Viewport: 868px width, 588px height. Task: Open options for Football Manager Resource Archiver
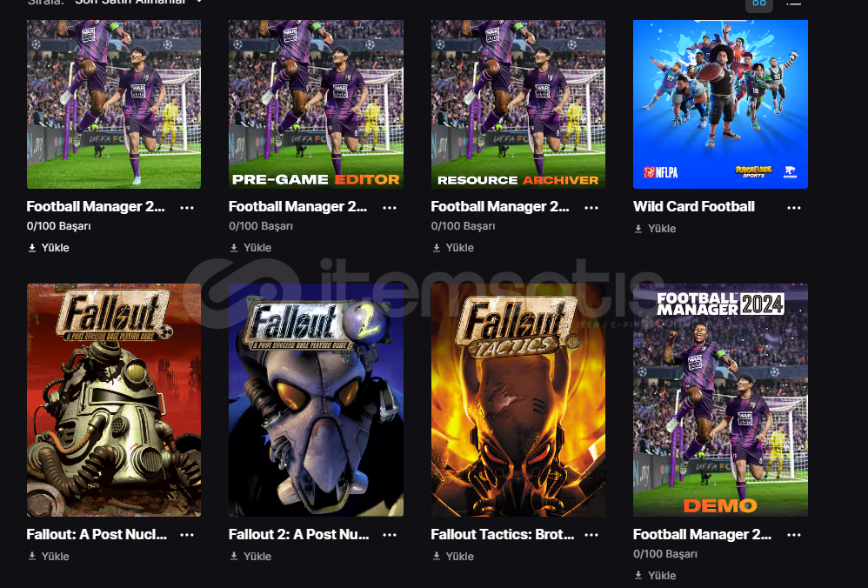pos(591,208)
